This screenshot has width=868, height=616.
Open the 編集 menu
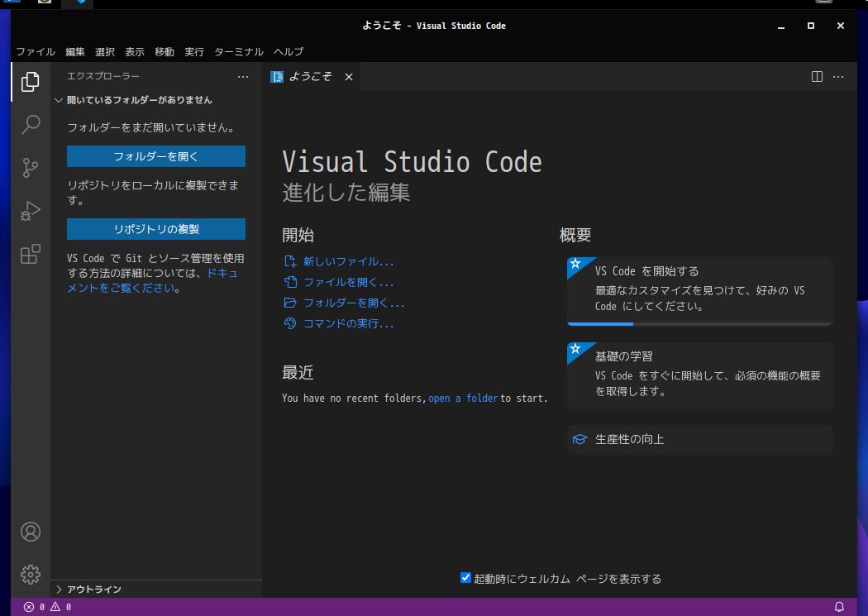tap(74, 51)
